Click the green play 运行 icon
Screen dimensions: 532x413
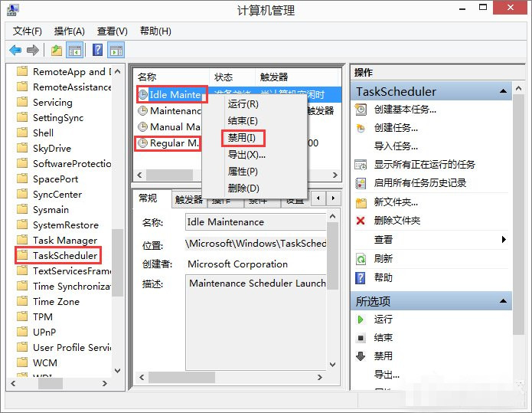pyautogui.click(x=361, y=320)
